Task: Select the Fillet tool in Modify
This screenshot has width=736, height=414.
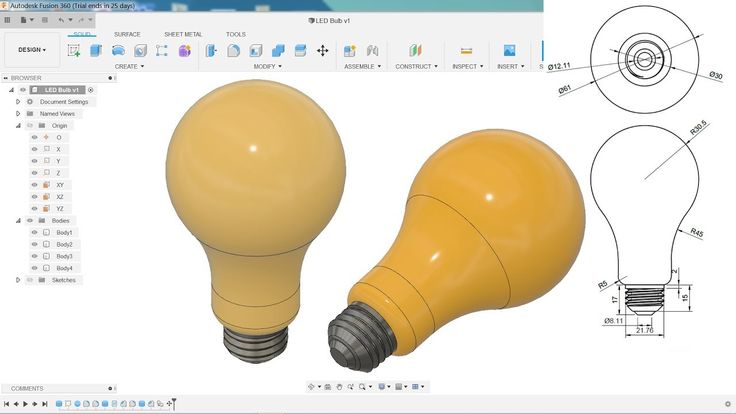Action: click(x=233, y=50)
